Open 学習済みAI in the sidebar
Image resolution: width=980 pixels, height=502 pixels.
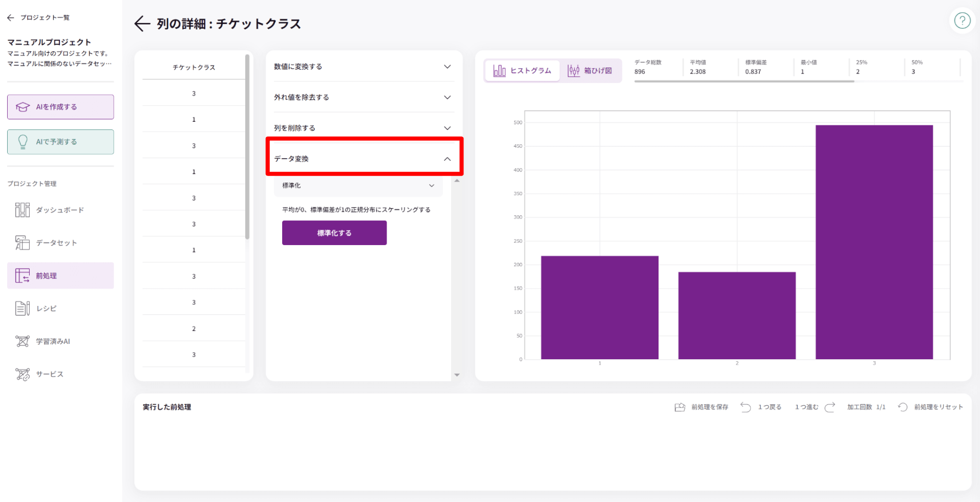point(53,341)
